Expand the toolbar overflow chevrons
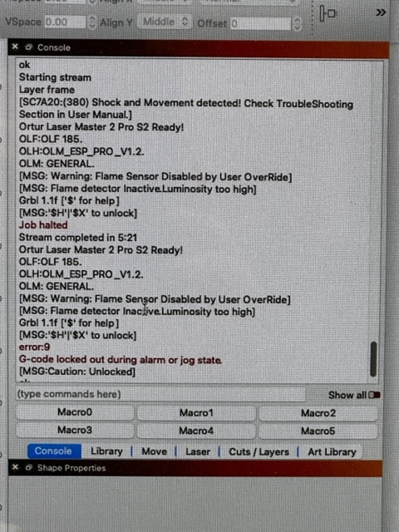 pyautogui.click(x=381, y=12)
